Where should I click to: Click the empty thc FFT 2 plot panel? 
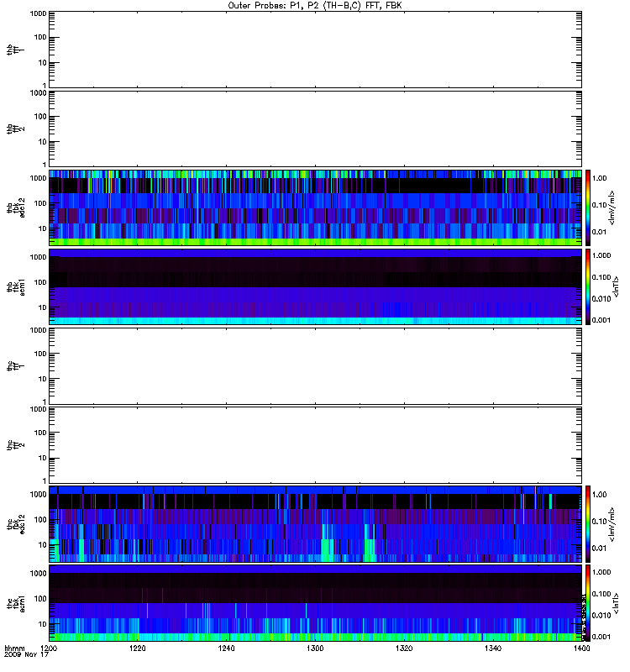(315, 445)
